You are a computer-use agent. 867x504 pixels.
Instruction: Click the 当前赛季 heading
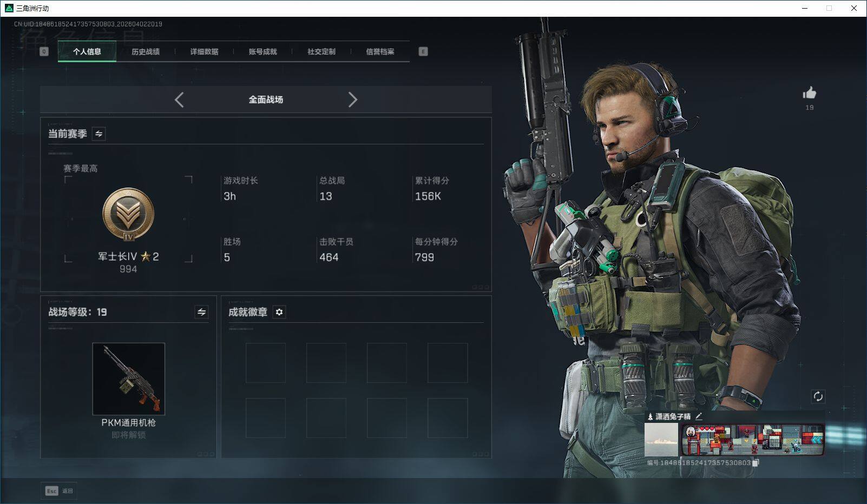68,134
